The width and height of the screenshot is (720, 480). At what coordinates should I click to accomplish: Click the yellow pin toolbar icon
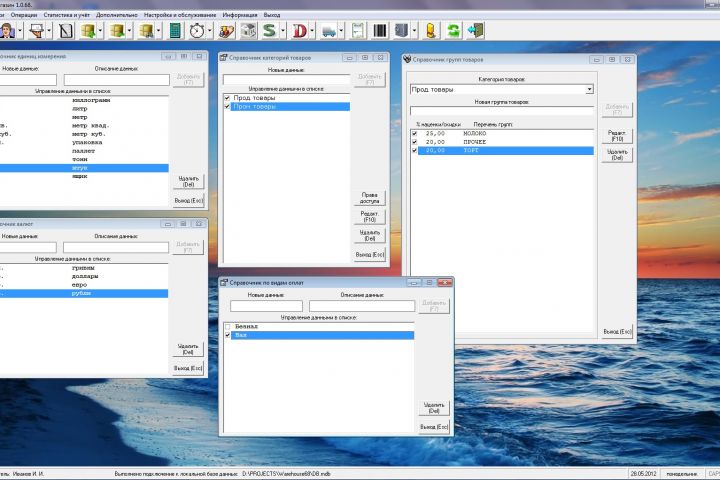[x=431, y=31]
